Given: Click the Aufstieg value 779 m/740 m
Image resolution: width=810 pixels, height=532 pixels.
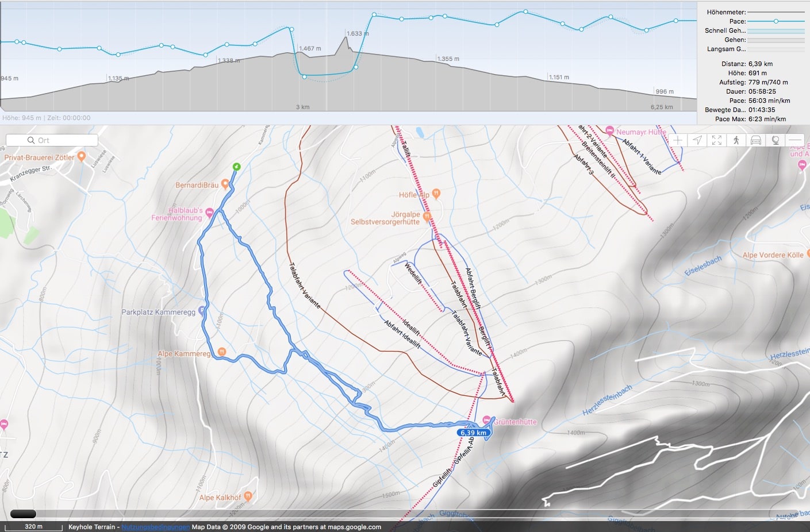Looking at the screenshot, I should (x=768, y=82).
